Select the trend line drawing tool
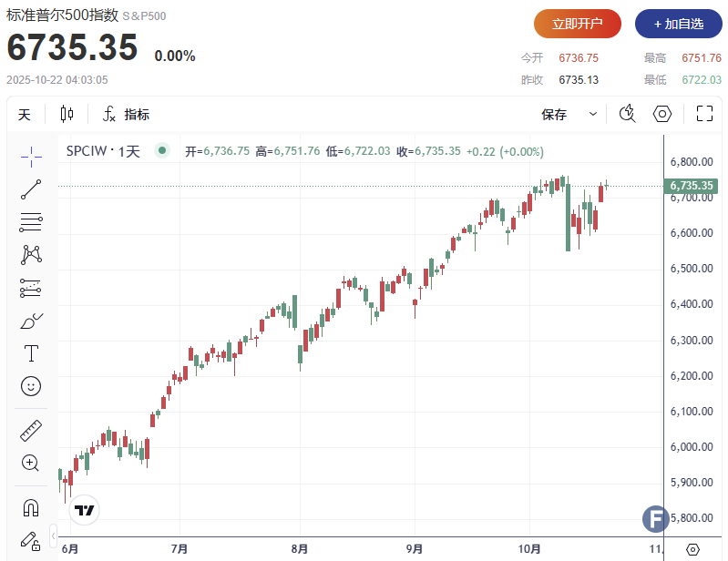This screenshot has width=728, height=561. pyautogui.click(x=31, y=189)
